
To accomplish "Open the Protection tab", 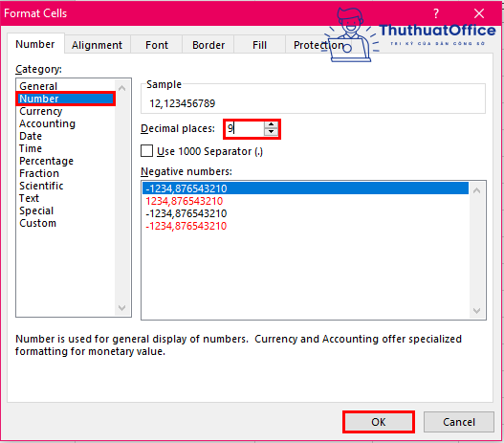I will click(318, 45).
